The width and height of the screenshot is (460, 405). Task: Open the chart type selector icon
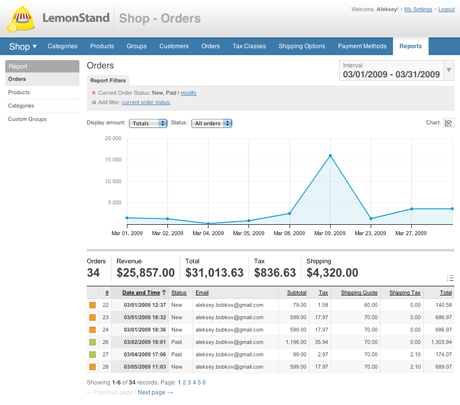(449, 123)
